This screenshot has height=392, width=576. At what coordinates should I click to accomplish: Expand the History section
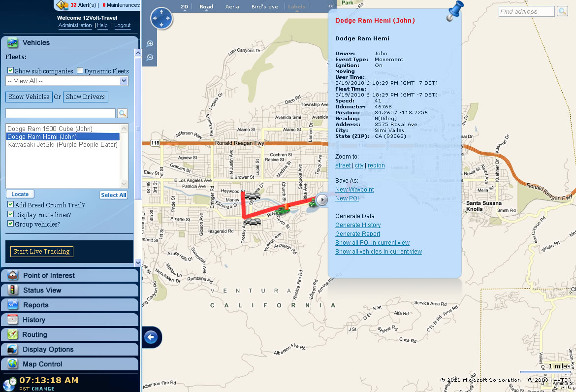pyautogui.click(x=69, y=319)
